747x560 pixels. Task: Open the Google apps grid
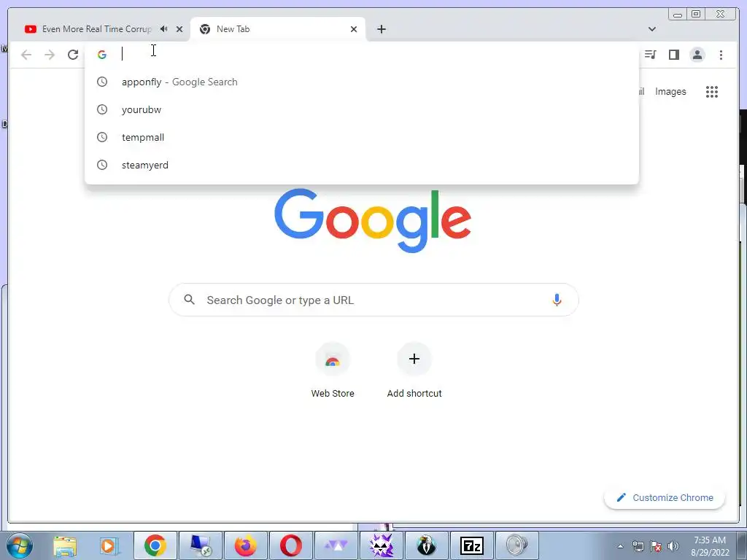click(x=712, y=91)
